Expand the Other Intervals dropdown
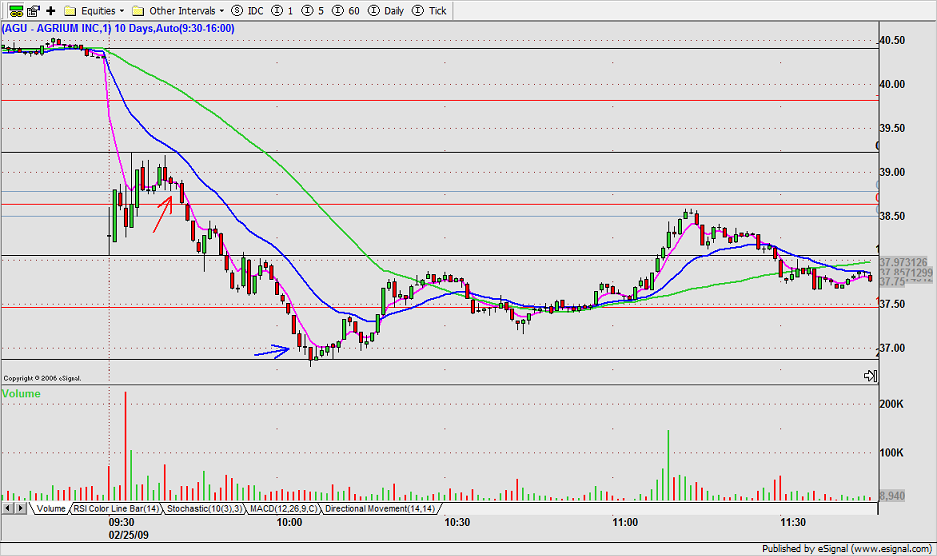The image size is (937, 556). tap(178, 11)
